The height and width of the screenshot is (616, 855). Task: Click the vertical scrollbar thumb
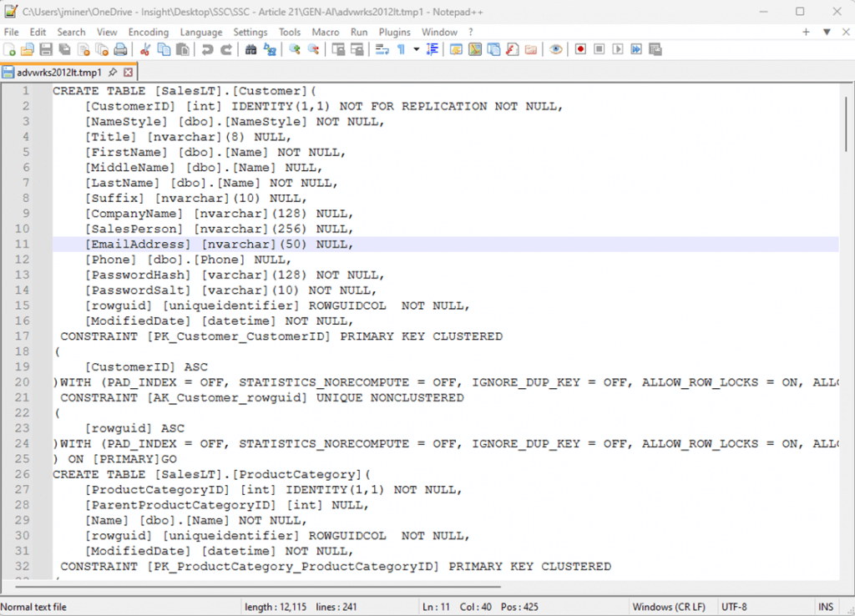coord(845,124)
